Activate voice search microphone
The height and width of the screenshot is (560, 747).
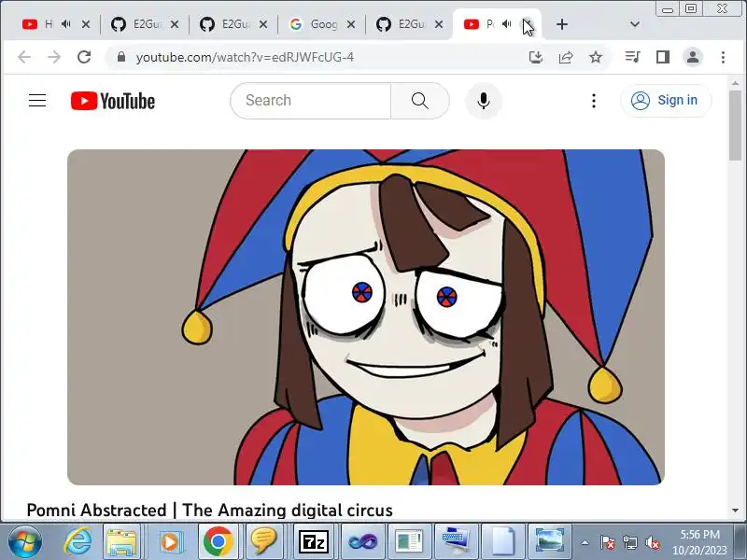pos(484,101)
